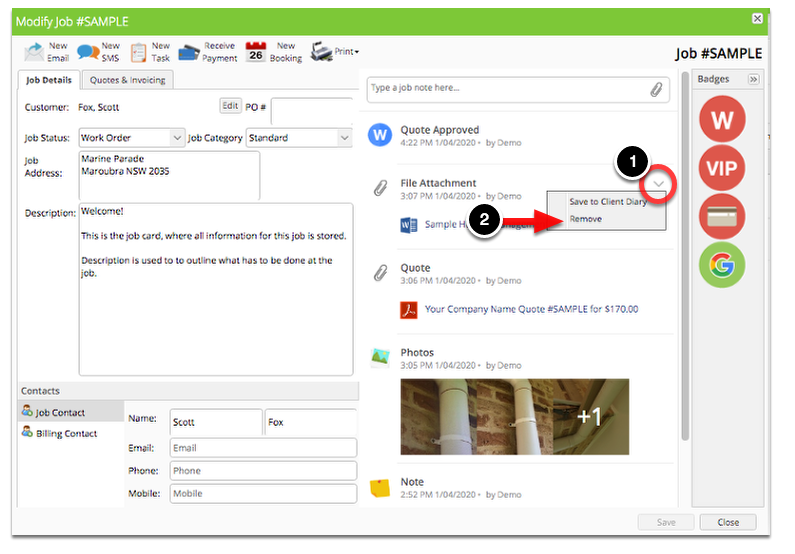Click the Save button
The height and width of the screenshot is (554, 795).
coord(665,522)
